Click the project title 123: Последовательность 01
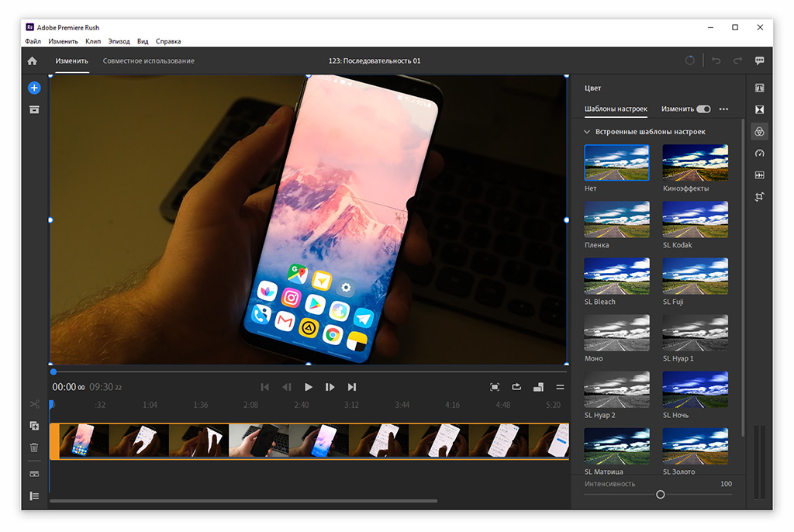794x532 pixels. pyautogui.click(x=375, y=60)
